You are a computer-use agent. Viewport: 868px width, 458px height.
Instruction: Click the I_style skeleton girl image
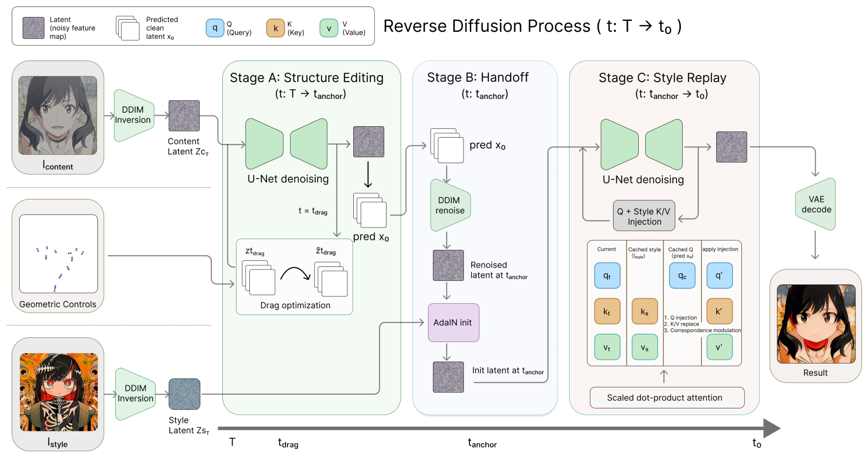click(59, 392)
